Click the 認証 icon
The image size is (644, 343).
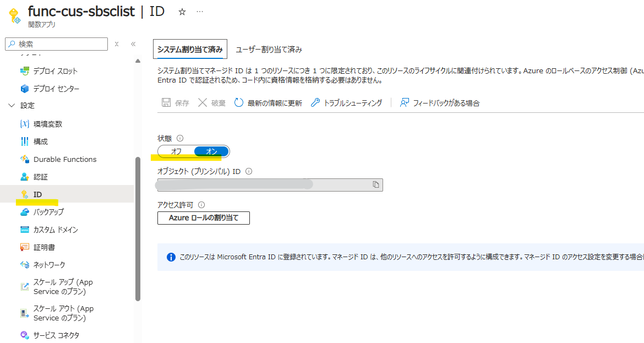(x=25, y=177)
